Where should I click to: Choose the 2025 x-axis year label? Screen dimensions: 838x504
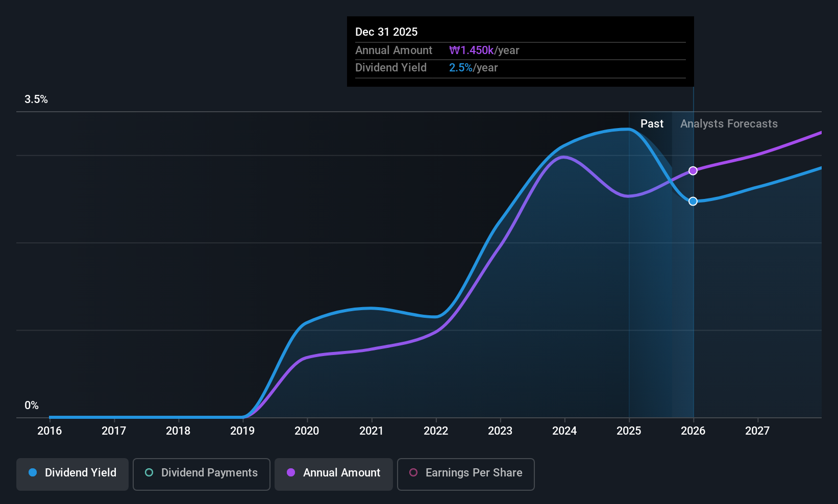[x=629, y=431]
